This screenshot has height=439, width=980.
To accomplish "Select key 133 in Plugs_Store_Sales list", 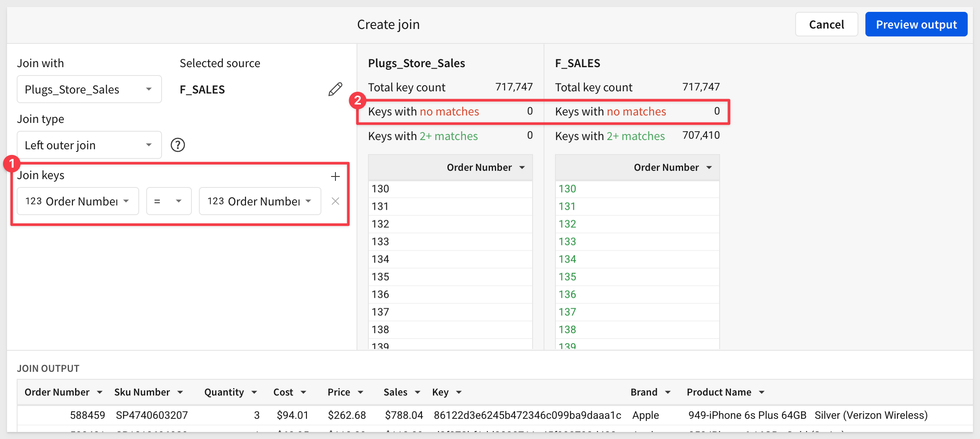I will pos(381,241).
